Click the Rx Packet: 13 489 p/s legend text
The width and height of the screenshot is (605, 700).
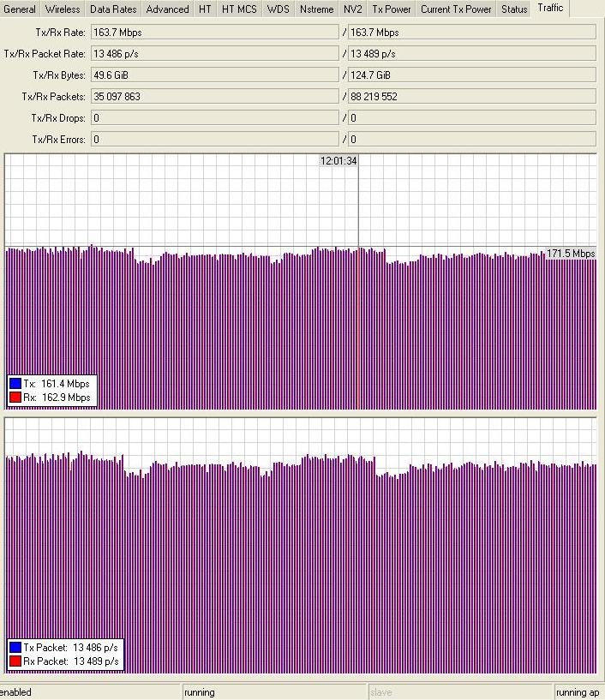point(71,661)
